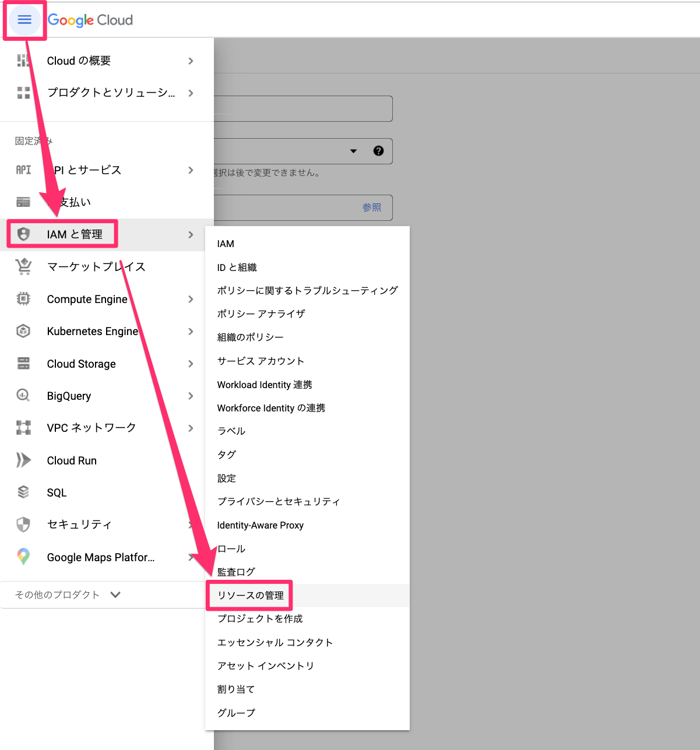Click the 参照 button
This screenshot has width=700, height=750.
click(372, 207)
